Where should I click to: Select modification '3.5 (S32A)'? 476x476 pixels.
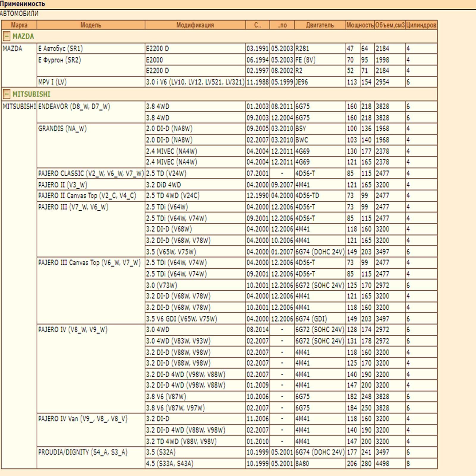tap(195, 452)
